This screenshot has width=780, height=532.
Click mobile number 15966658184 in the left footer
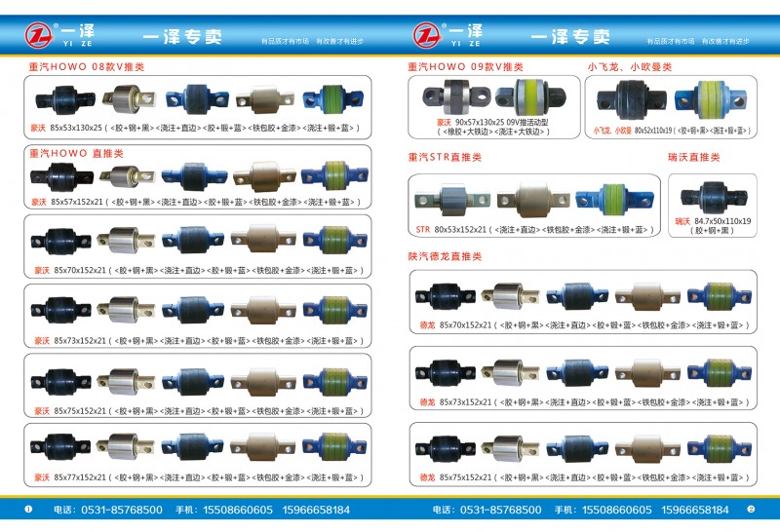[316, 511]
